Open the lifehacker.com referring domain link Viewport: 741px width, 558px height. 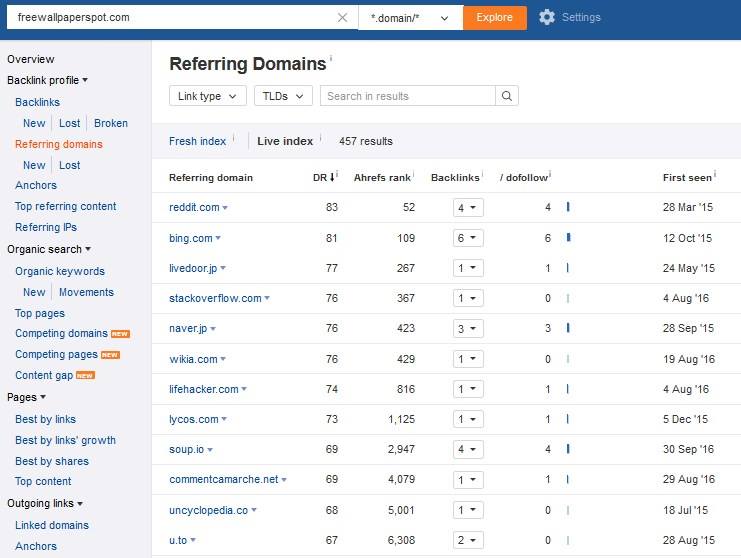[203, 389]
